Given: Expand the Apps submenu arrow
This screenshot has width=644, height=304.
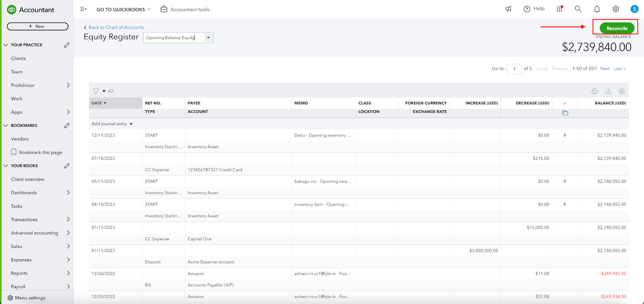Looking at the screenshot, I should click(x=68, y=112).
